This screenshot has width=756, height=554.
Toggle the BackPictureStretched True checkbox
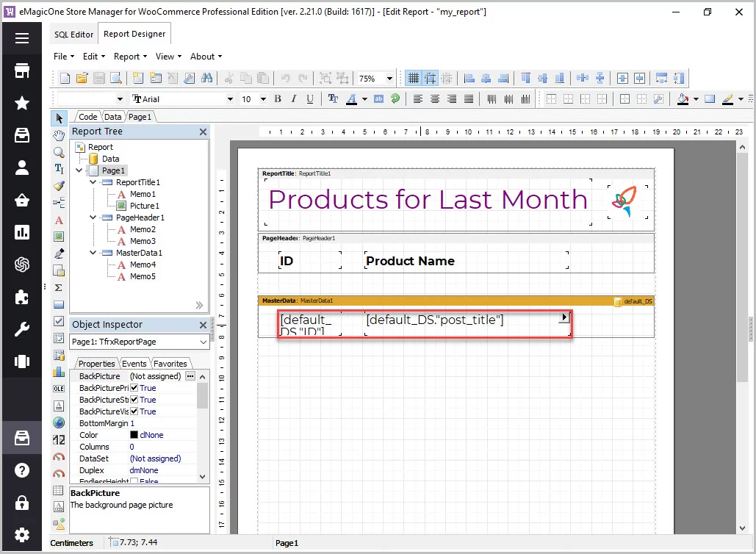tap(134, 400)
